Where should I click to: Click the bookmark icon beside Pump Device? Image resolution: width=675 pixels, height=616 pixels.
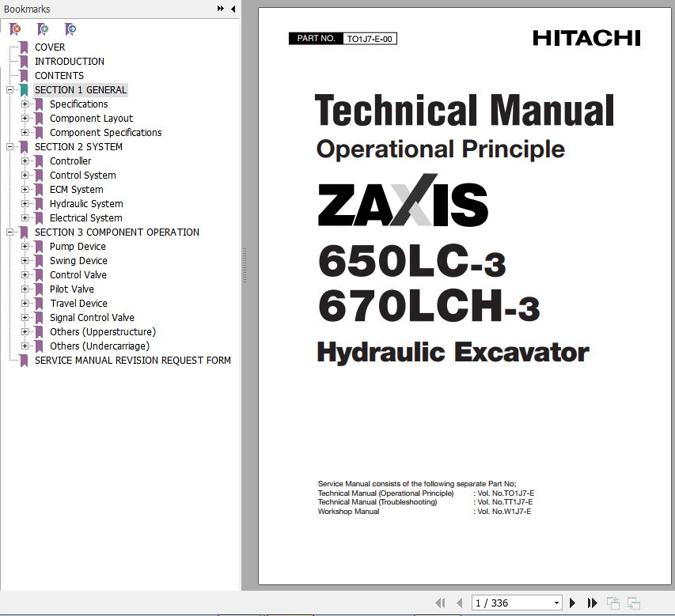point(40,247)
